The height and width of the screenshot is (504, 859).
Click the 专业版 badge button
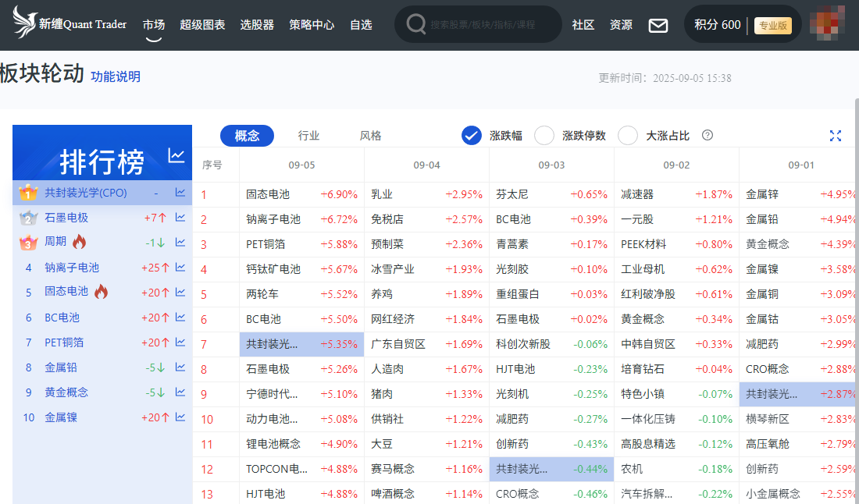[x=772, y=25]
